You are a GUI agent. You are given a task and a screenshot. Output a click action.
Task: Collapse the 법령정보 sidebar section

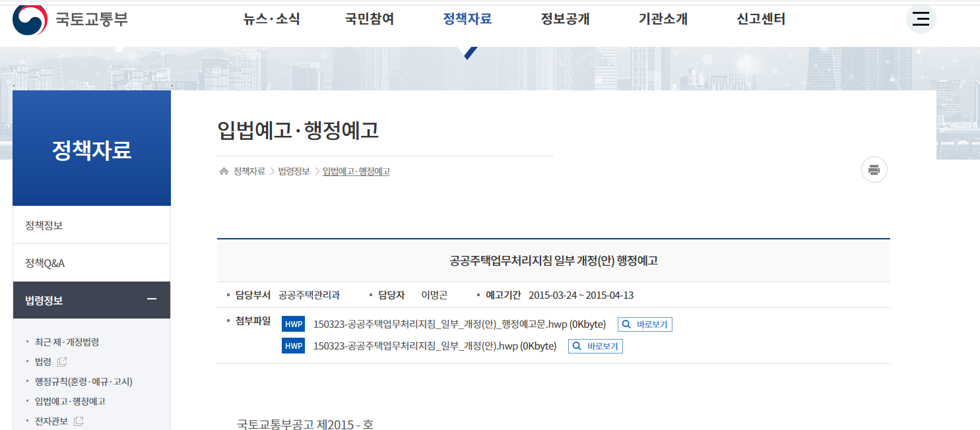point(152,299)
